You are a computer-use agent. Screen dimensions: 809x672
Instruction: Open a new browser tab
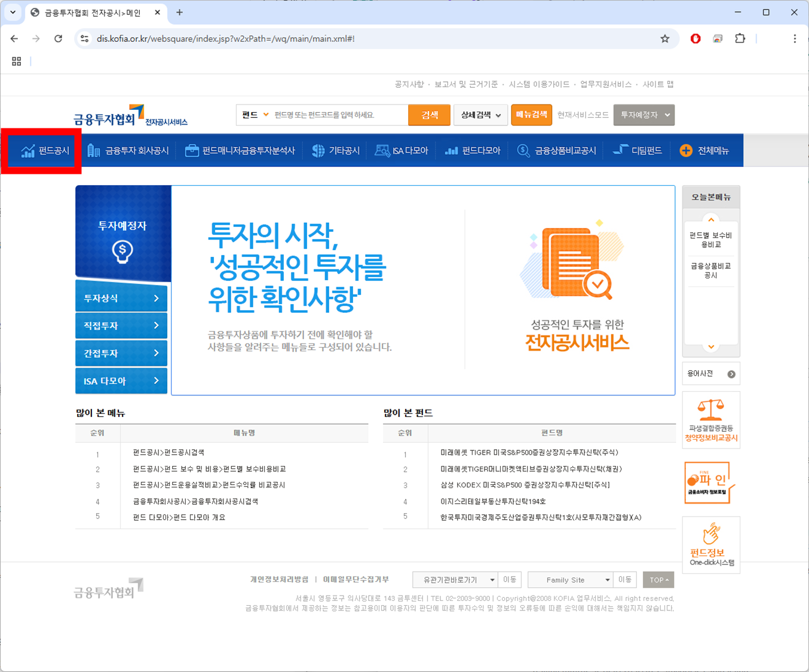coord(179,13)
